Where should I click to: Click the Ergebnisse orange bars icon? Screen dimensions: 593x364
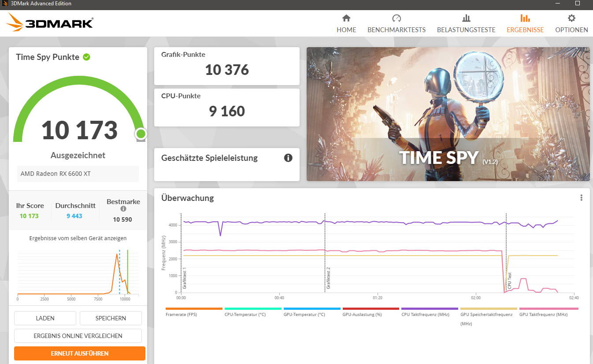pyautogui.click(x=525, y=18)
